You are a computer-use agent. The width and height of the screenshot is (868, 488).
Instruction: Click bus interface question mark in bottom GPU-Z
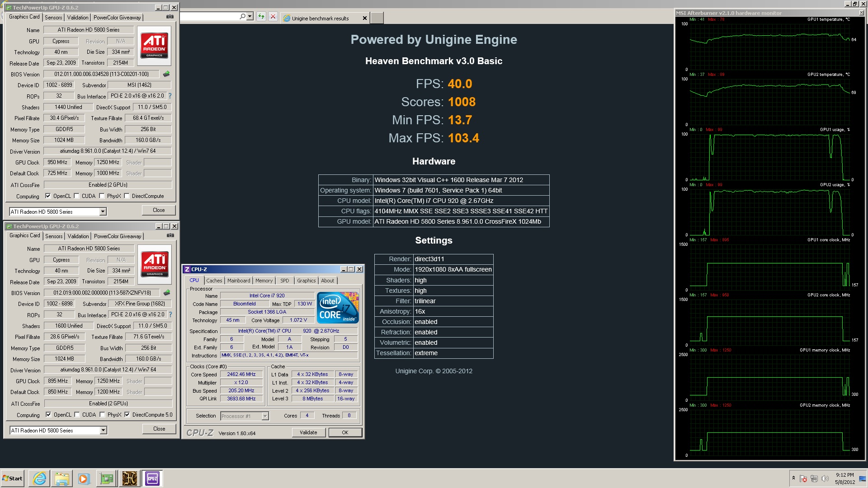170,314
